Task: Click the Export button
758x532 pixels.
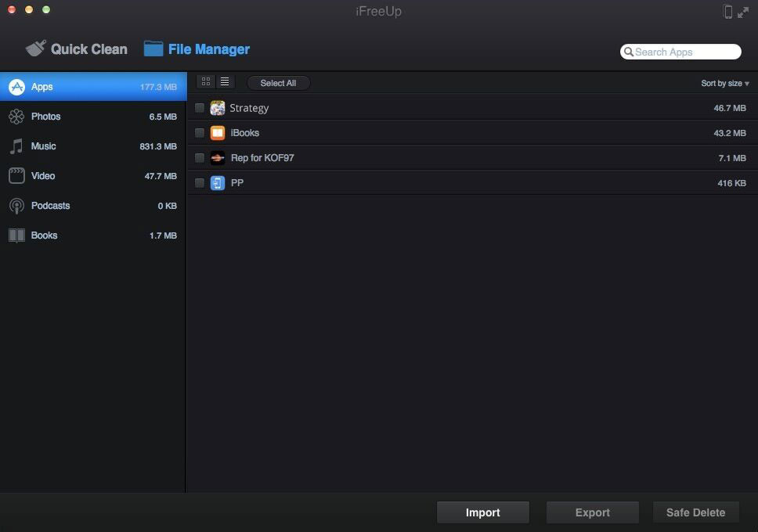Action: click(593, 512)
